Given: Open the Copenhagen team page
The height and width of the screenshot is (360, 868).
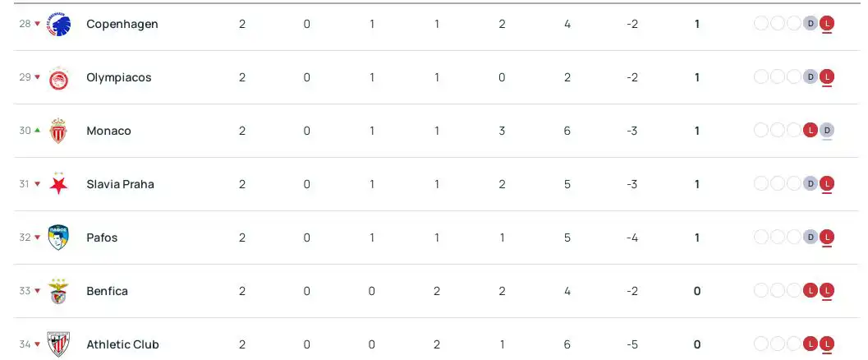Looking at the screenshot, I should point(122,24).
